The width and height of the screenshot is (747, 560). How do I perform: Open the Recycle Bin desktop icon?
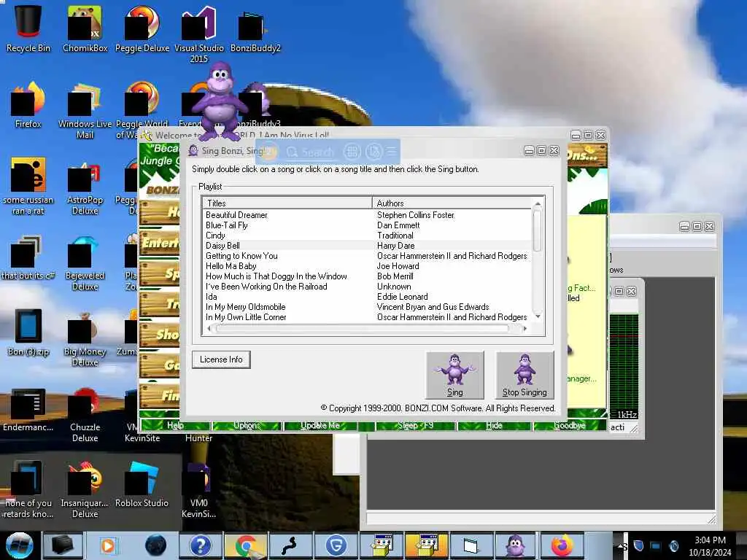28,28
